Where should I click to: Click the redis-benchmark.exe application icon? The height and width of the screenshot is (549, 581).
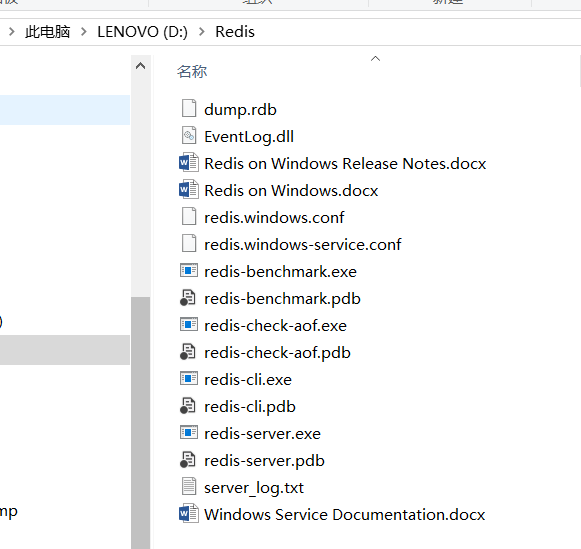coord(189,271)
